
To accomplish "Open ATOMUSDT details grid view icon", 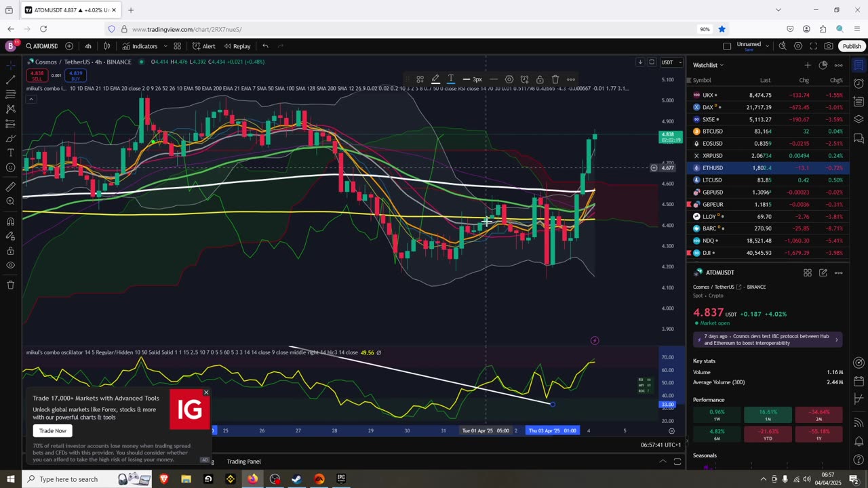I will tap(808, 272).
